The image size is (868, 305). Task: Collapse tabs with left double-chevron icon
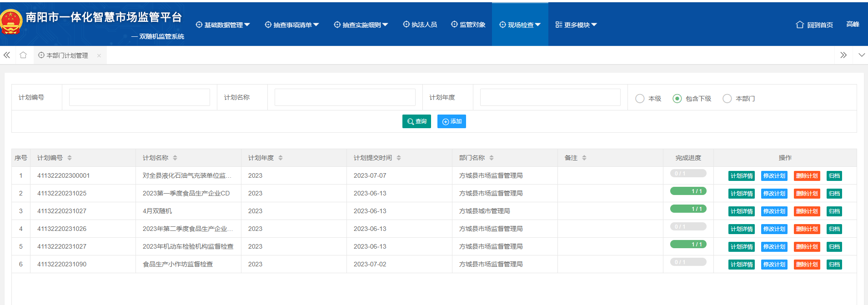7,55
